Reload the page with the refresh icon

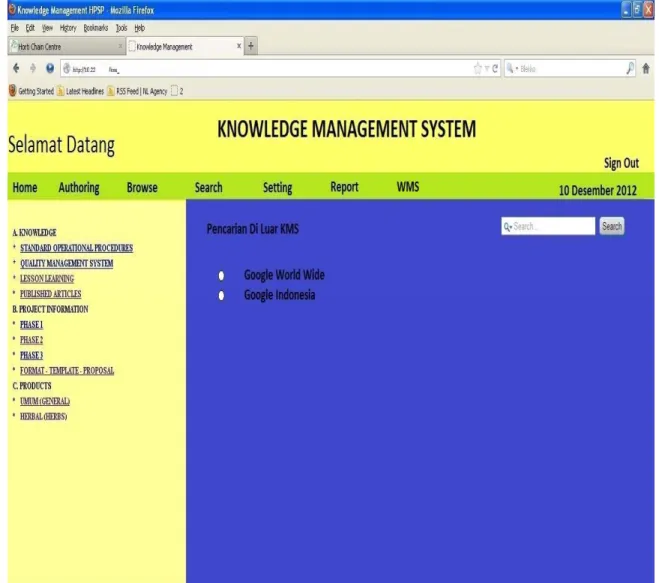pos(495,69)
